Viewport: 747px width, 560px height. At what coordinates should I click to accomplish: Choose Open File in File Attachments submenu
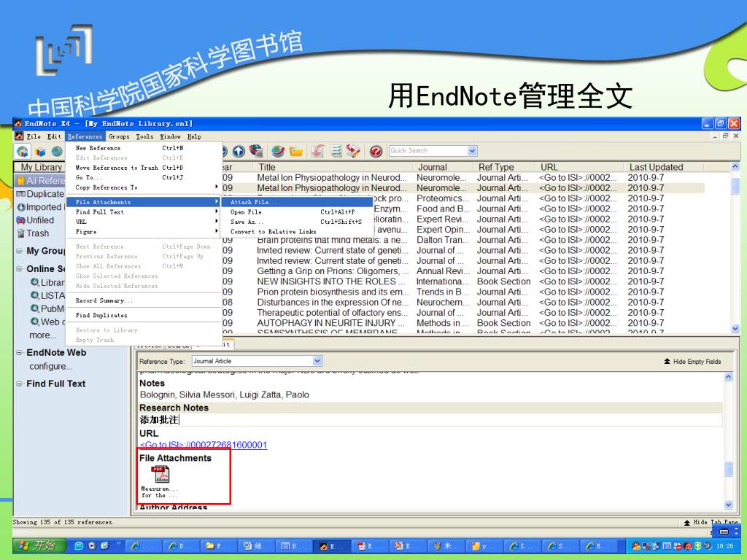tap(297, 212)
